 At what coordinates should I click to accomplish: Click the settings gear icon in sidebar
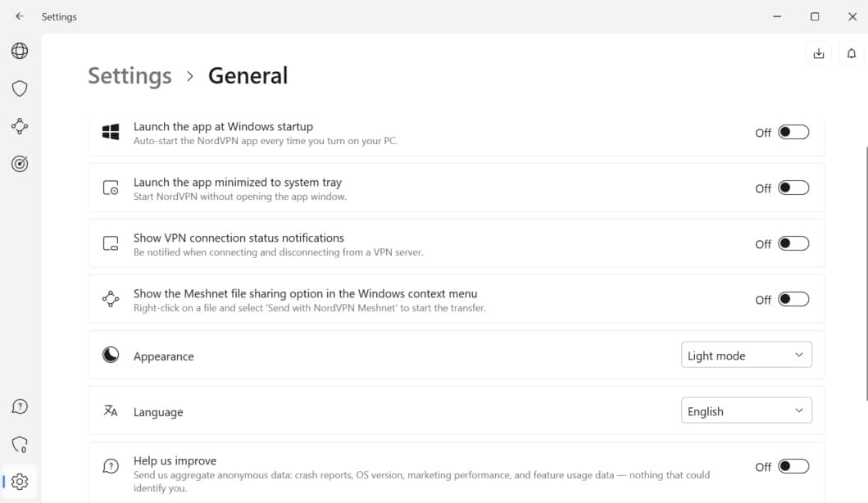[20, 482]
